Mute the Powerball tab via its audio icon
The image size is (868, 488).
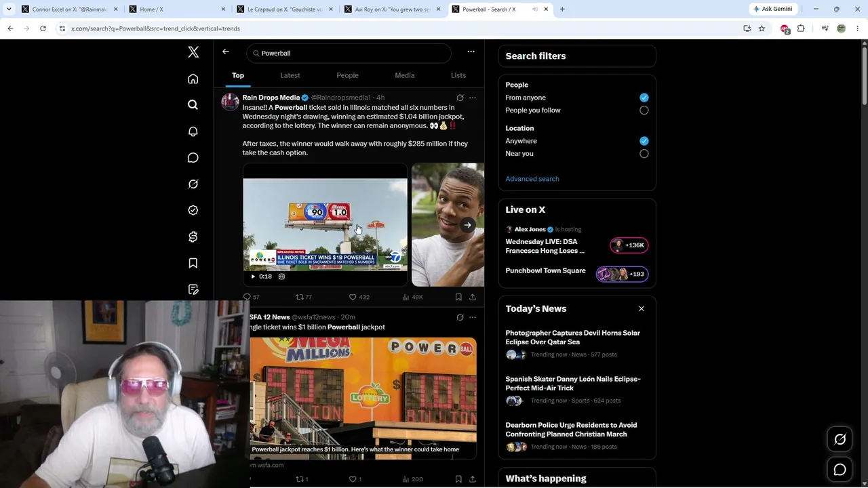point(535,9)
